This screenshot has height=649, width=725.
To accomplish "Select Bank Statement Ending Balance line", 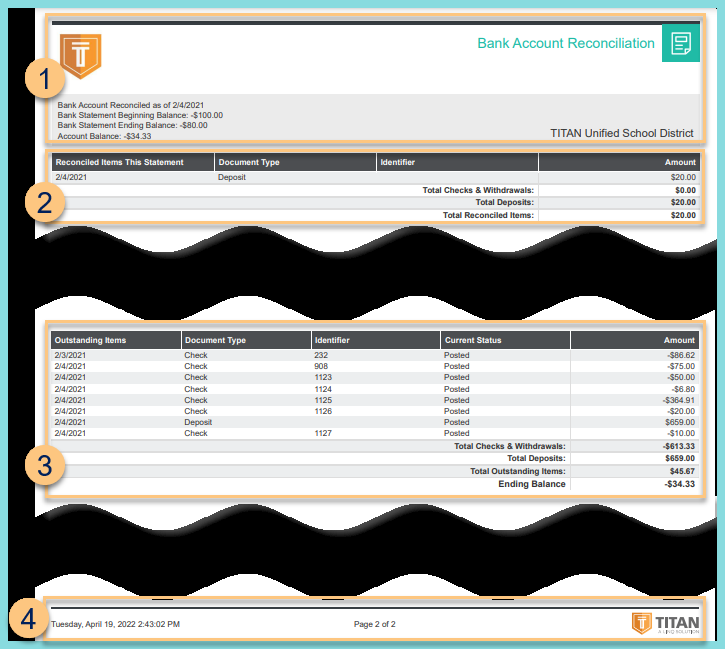I will click(132, 125).
